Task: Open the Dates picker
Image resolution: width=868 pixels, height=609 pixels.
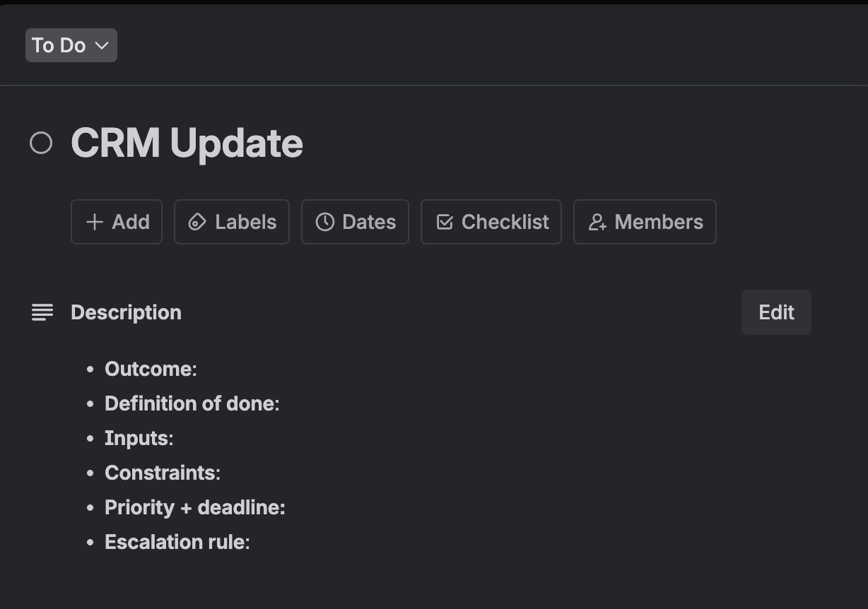Action: tap(355, 222)
